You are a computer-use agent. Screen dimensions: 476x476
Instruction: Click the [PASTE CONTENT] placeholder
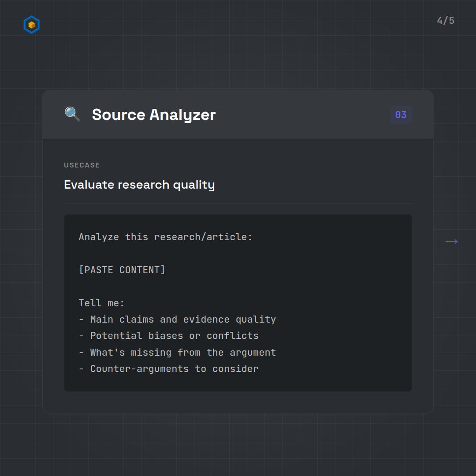(122, 270)
